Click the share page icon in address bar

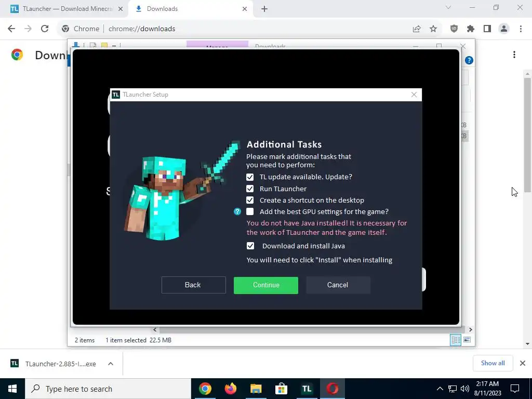click(417, 29)
